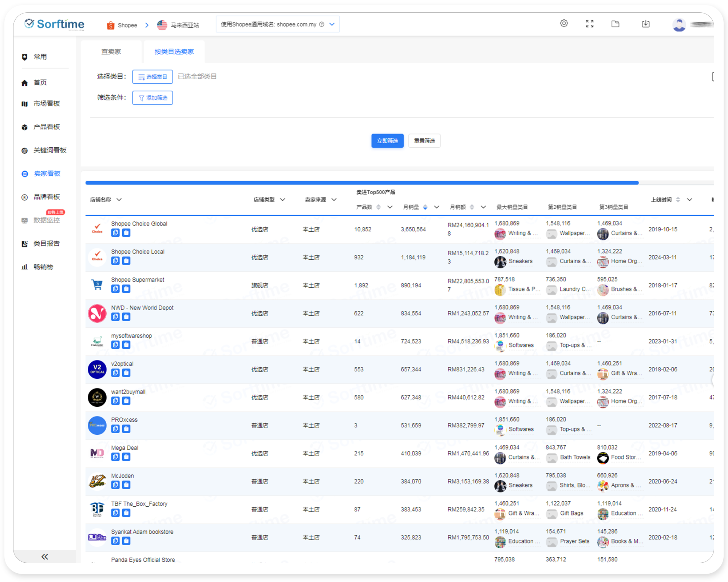Sort by 月销额 column
728x582 pixels.
tap(472, 207)
